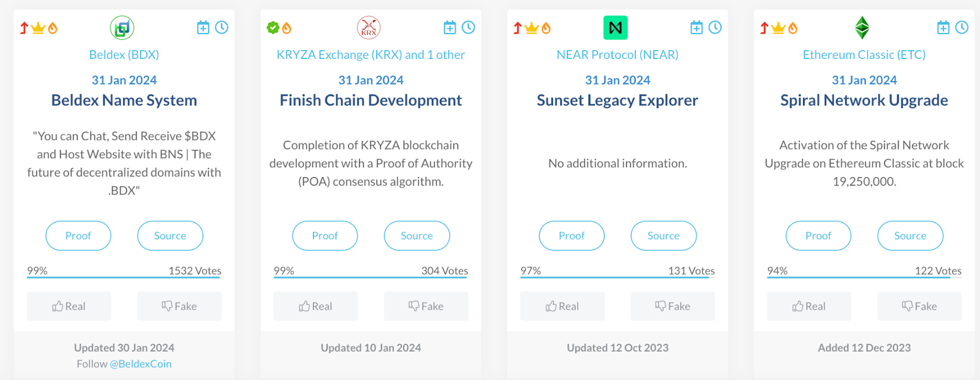980x380 pixels.
Task: Click the clock icon on KRYZA card
Action: (469, 28)
